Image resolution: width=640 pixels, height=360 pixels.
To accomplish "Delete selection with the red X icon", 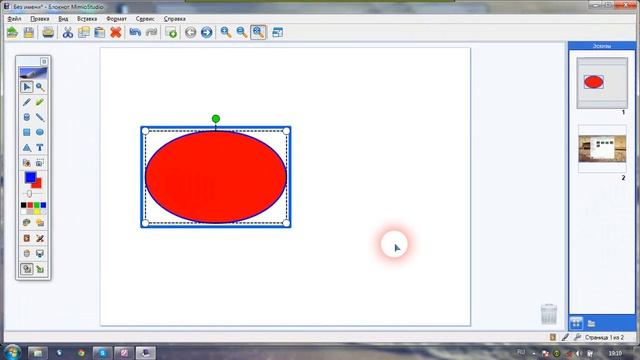I will coord(116,32).
